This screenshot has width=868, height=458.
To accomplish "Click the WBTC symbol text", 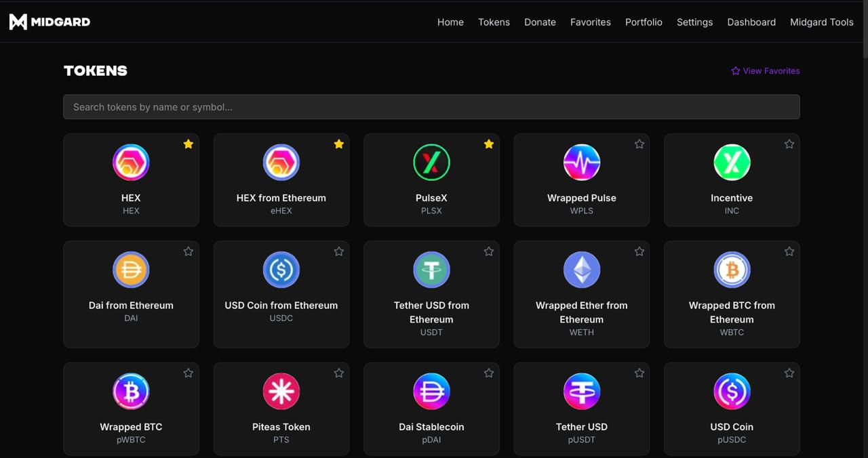I will click(732, 332).
